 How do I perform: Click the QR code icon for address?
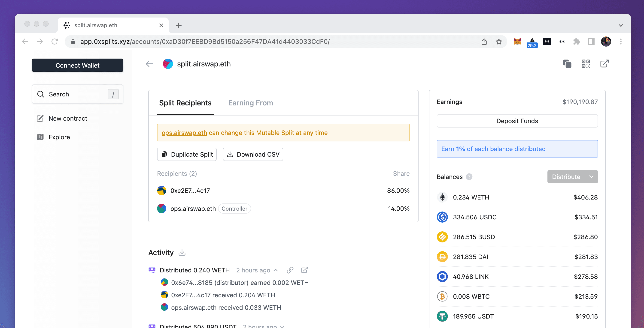click(586, 64)
